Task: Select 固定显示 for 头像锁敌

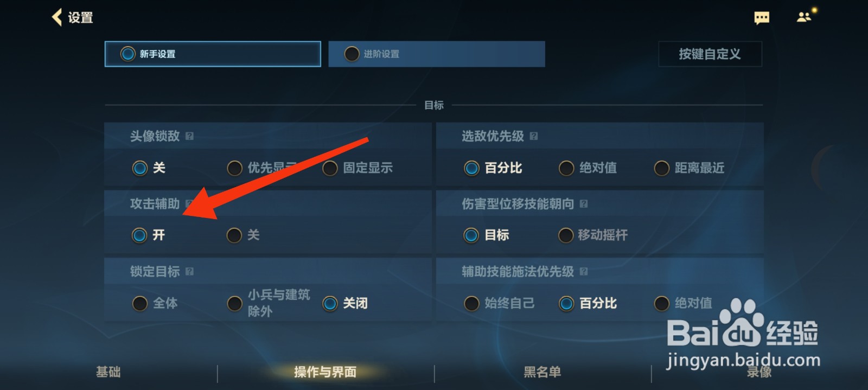Action: (358, 168)
